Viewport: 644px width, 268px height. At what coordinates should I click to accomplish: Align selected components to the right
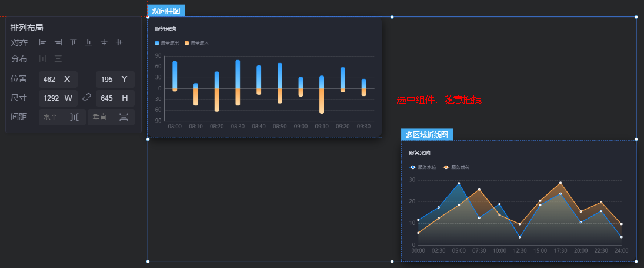click(x=58, y=42)
